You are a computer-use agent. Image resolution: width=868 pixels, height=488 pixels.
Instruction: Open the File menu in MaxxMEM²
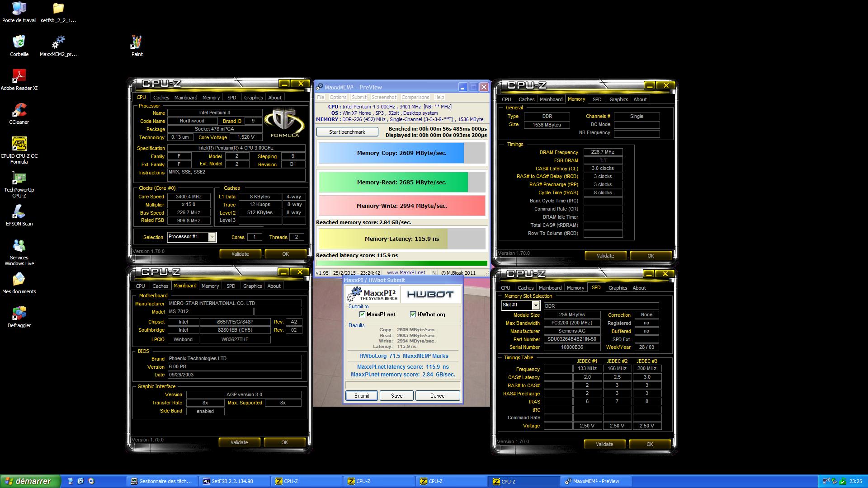pyautogui.click(x=321, y=97)
